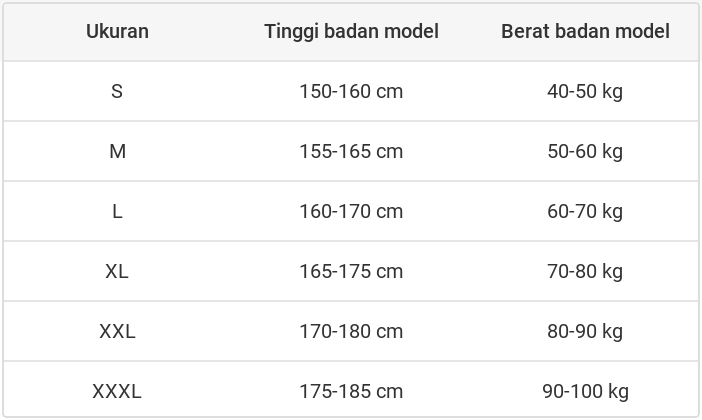The width and height of the screenshot is (702, 420).
Task: Click the 70-80 kg weight cell
Action: point(585,271)
